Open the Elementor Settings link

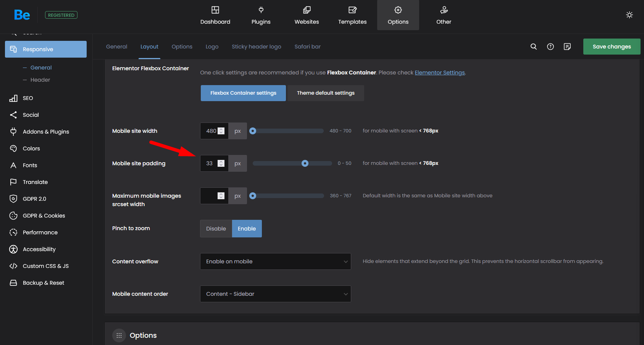point(440,73)
